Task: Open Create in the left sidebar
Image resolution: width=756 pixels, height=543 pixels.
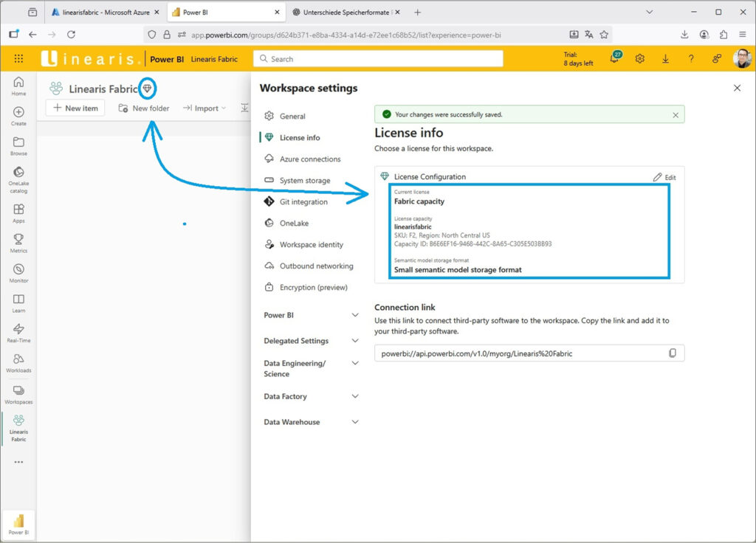Action: [x=18, y=116]
